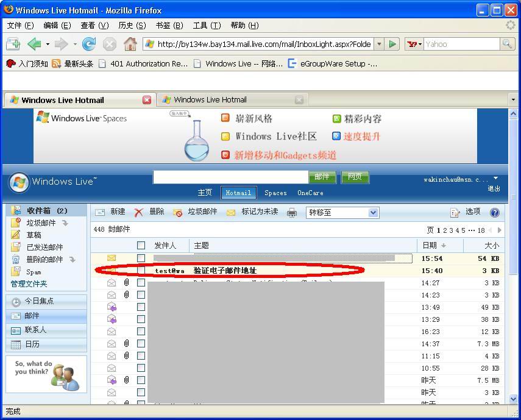Screen dimensions: 521x420
Task: Switch to second Windows Live Hotmail tab
Action: pyautogui.click(x=233, y=100)
